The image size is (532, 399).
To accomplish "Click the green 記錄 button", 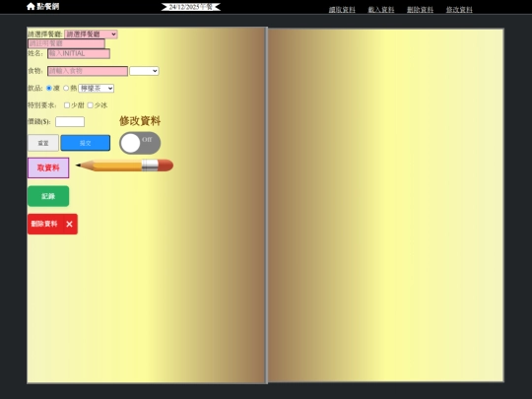I will [x=48, y=196].
